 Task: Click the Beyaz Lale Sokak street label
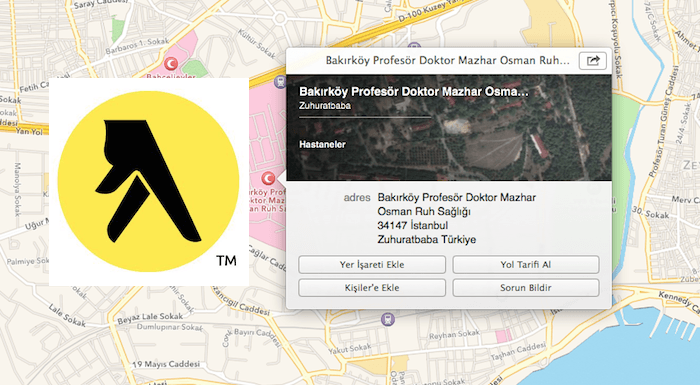150,318
